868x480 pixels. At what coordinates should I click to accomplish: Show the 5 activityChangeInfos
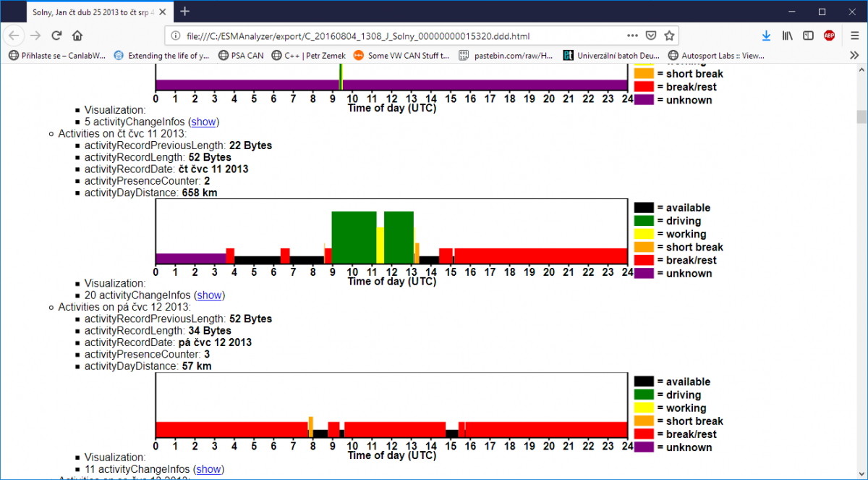[203, 122]
